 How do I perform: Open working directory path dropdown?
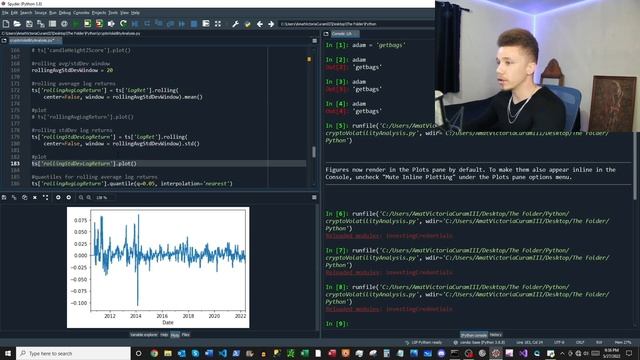(x=357, y=24)
